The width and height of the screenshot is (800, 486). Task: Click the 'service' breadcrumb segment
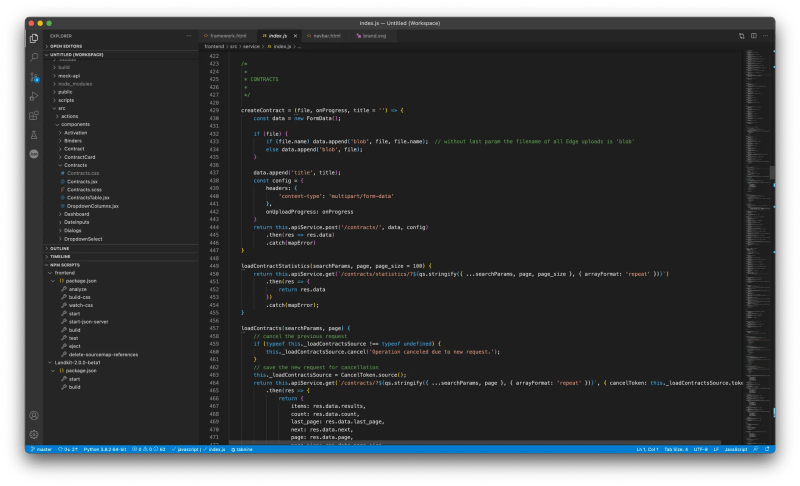pyautogui.click(x=251, y=46)
